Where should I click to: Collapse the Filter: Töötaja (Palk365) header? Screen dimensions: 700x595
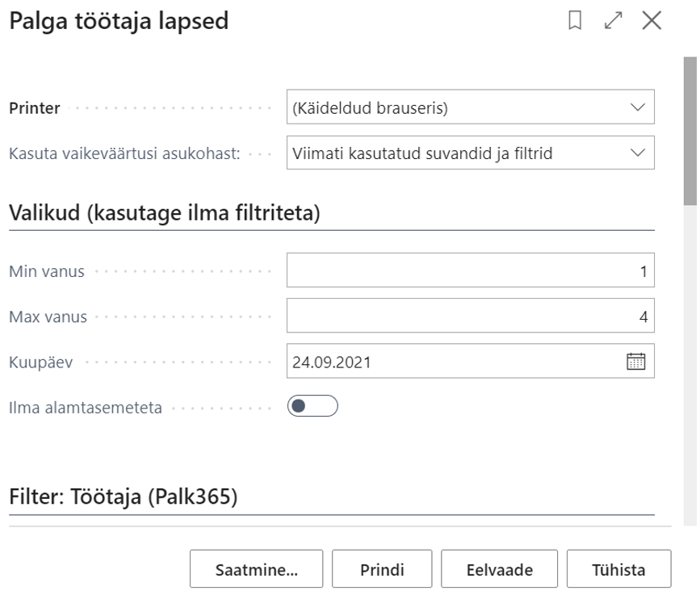124,497
